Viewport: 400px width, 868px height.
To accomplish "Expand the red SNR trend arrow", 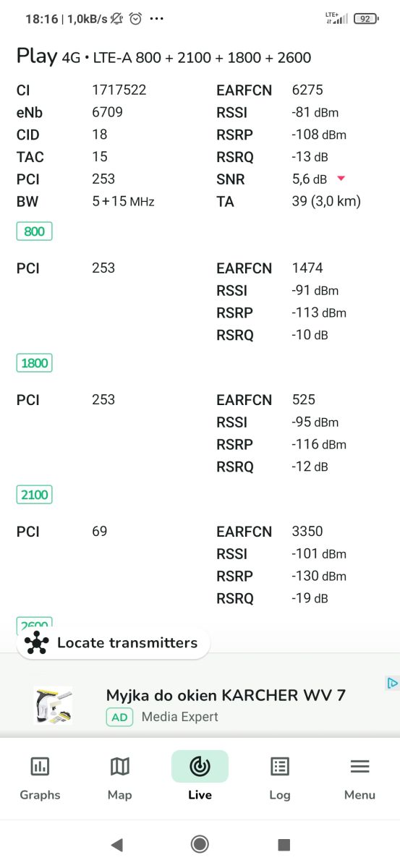I will point(341,179).
